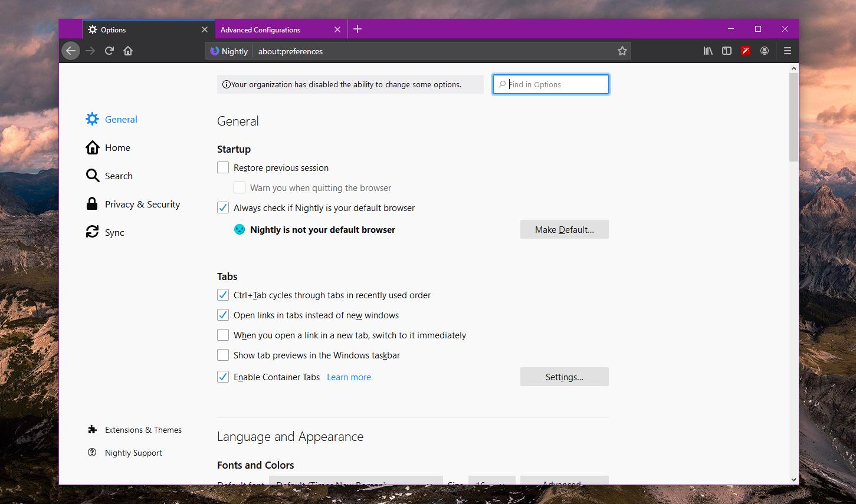Open the Privacy & Security category
Image resolution: width=856 pixels, height=504 pixels.
coord(133,204)
